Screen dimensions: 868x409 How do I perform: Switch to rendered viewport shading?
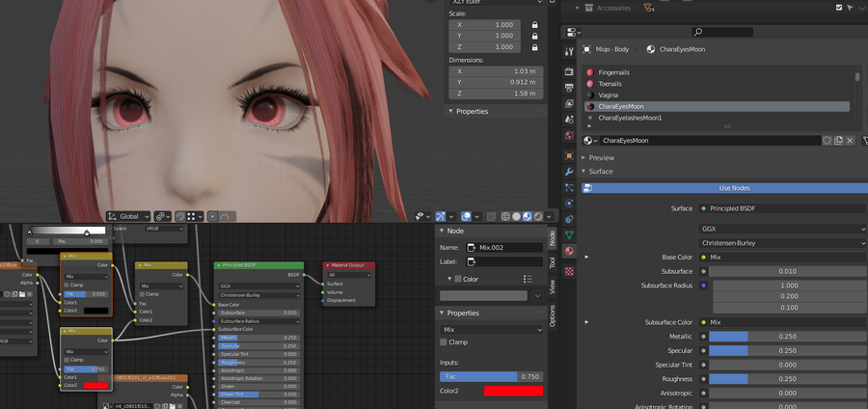coord(538,216)
